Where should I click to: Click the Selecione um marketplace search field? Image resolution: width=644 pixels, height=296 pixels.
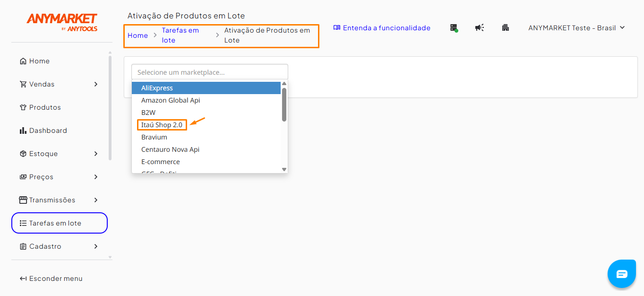pos(210,72)
